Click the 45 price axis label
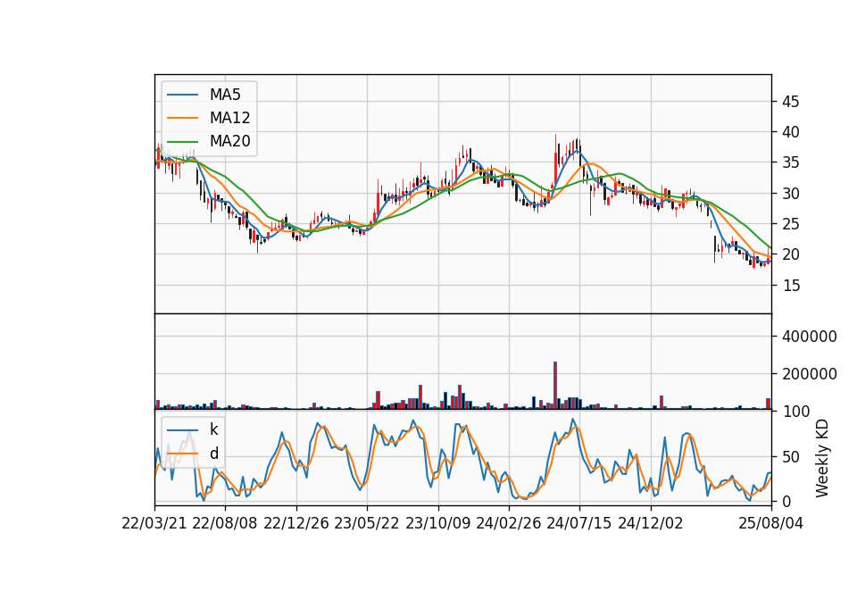The width and height of the screenshot is (857, 616). (790, 102)
